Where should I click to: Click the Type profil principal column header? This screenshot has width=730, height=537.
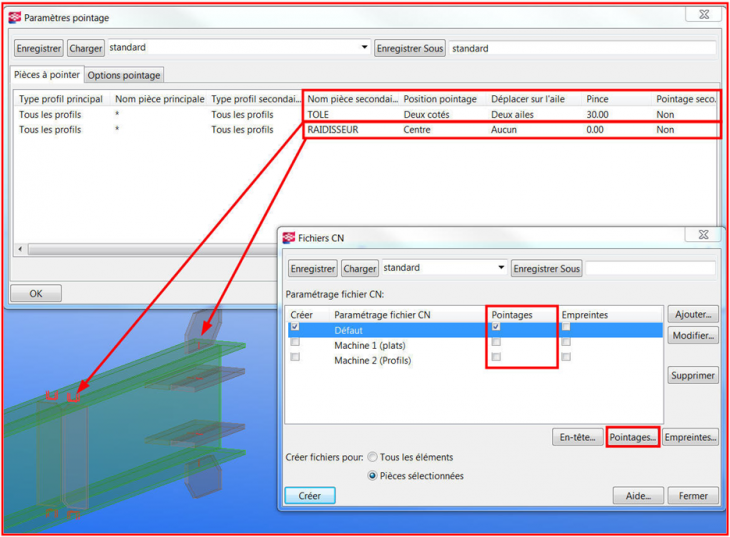pos(61,99)
